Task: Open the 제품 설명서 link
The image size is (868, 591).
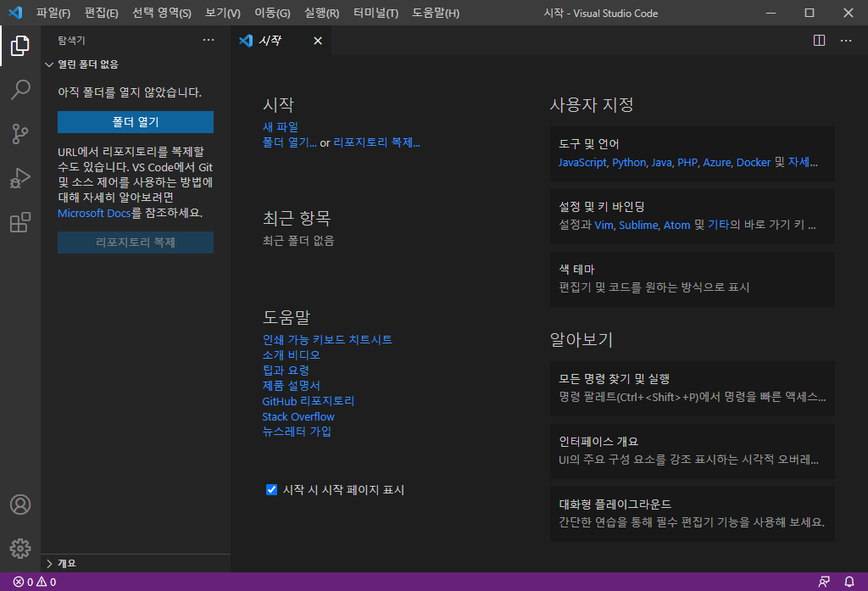Action: (x=292, y=386)
